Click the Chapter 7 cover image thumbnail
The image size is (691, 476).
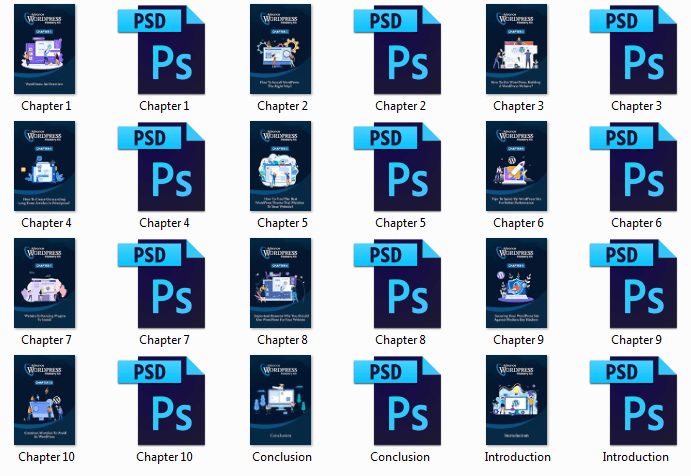pos(45,283)
